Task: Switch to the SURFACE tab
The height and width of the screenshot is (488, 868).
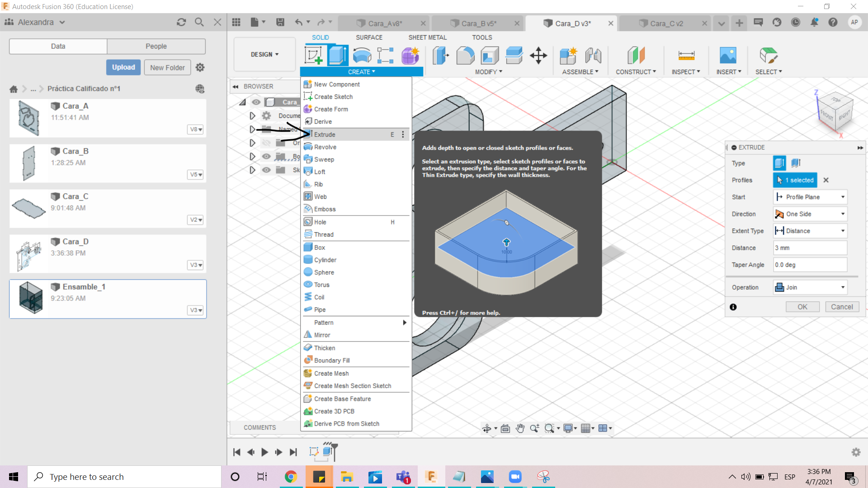Action: click(369, 38)
